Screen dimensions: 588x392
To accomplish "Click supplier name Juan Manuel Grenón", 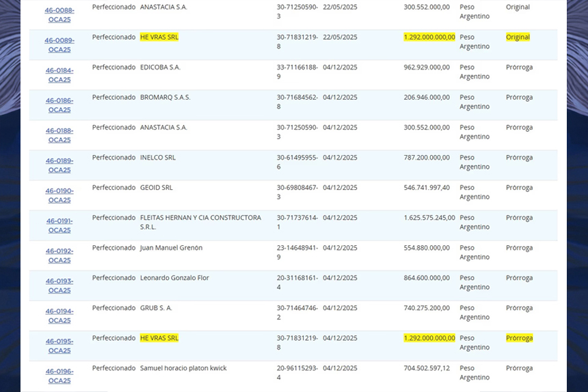I will 171,248.
